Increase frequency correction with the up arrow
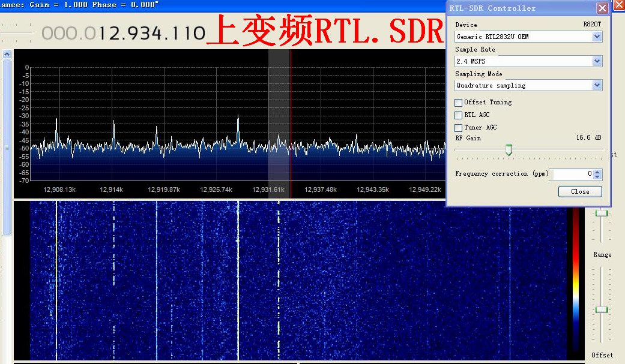 597,172
